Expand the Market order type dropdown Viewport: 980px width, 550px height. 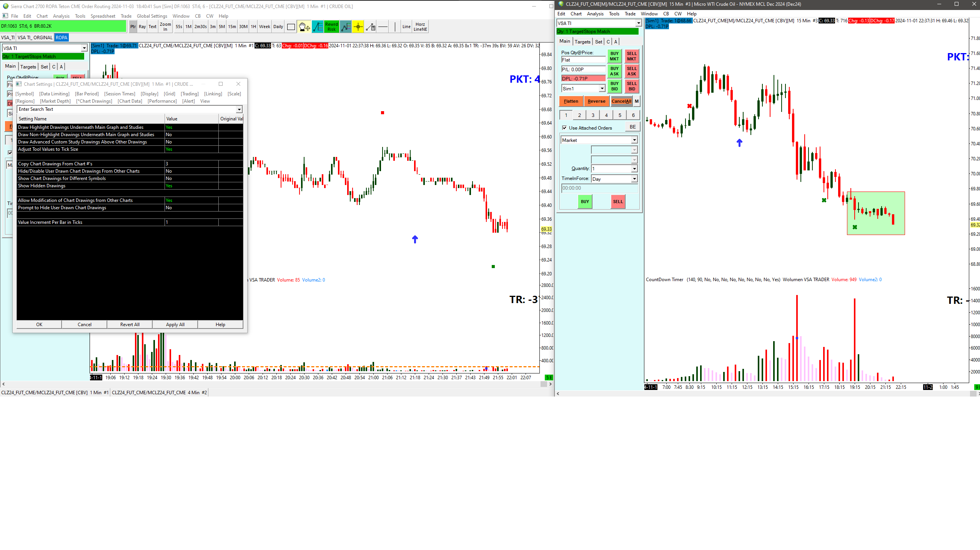click(634, 140)
